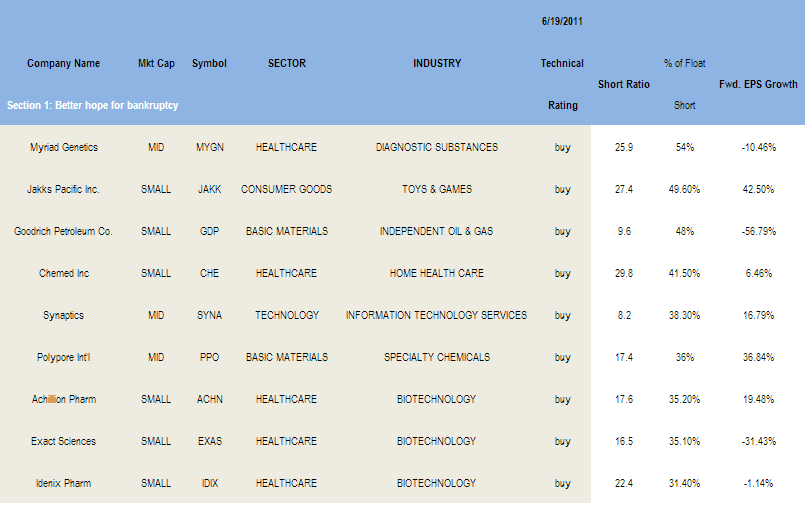Select the Goodrich Petroleum Co. cell
806x507 pixels.
tap(63, 231)
